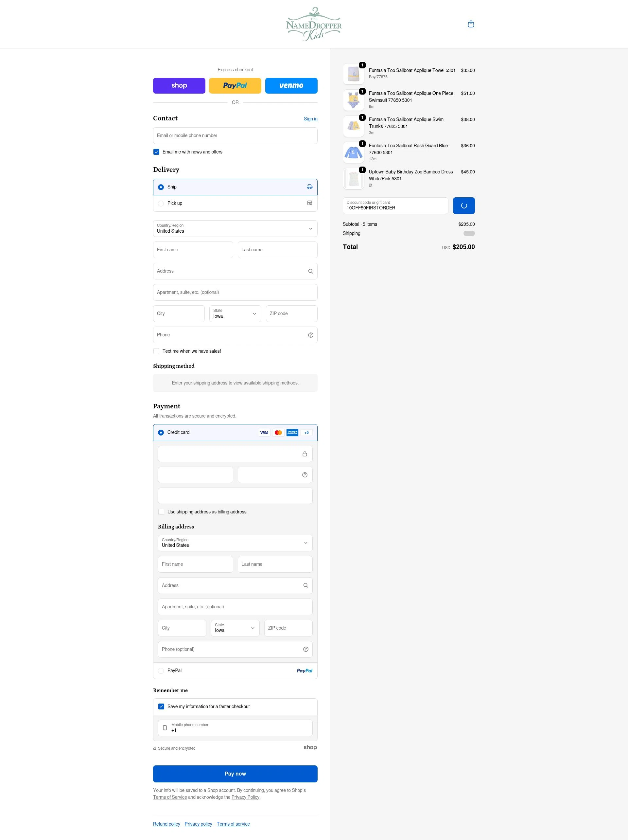Pay with the Shop express checkout button
The image size is (628, 840).
coord(179,85)
